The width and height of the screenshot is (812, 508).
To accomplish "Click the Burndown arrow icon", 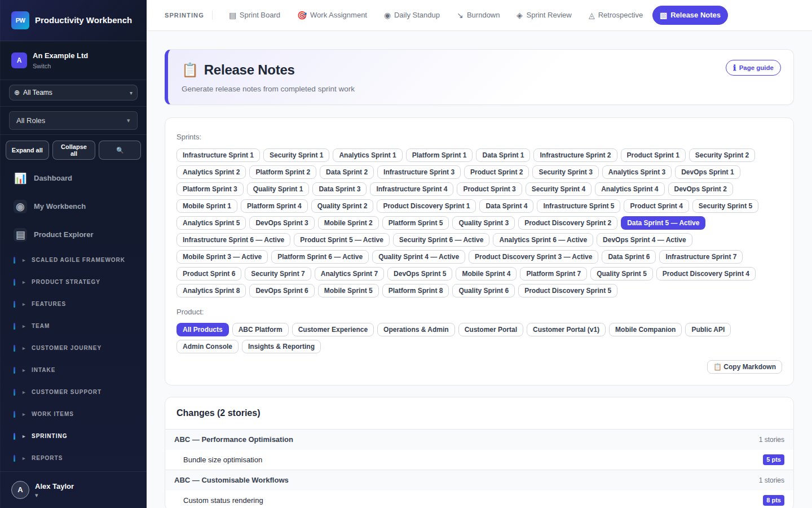I will [460, 16].
